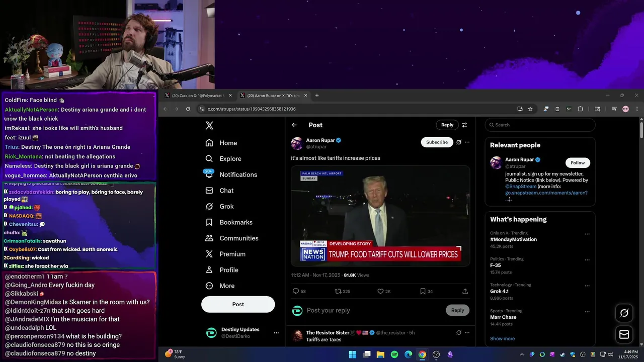Open Profile in the X sidebar
Screen dimensions: 644x362
coord(222,270)
